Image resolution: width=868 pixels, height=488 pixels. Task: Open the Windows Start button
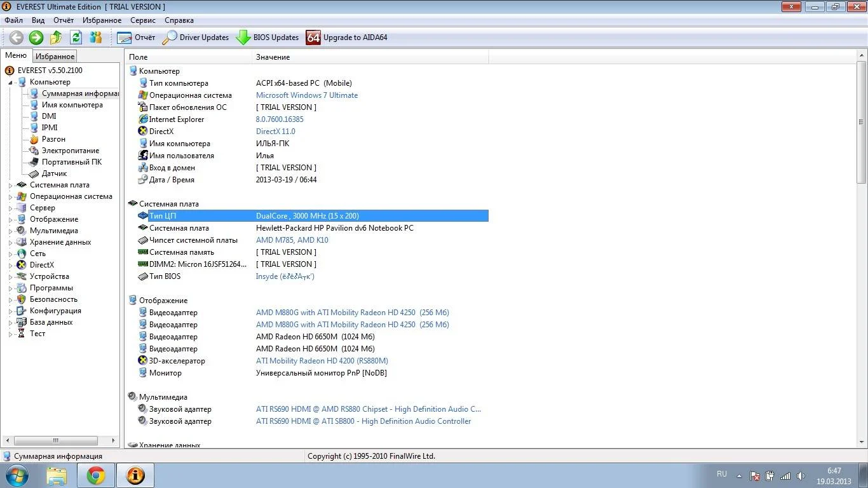point(17,475)
